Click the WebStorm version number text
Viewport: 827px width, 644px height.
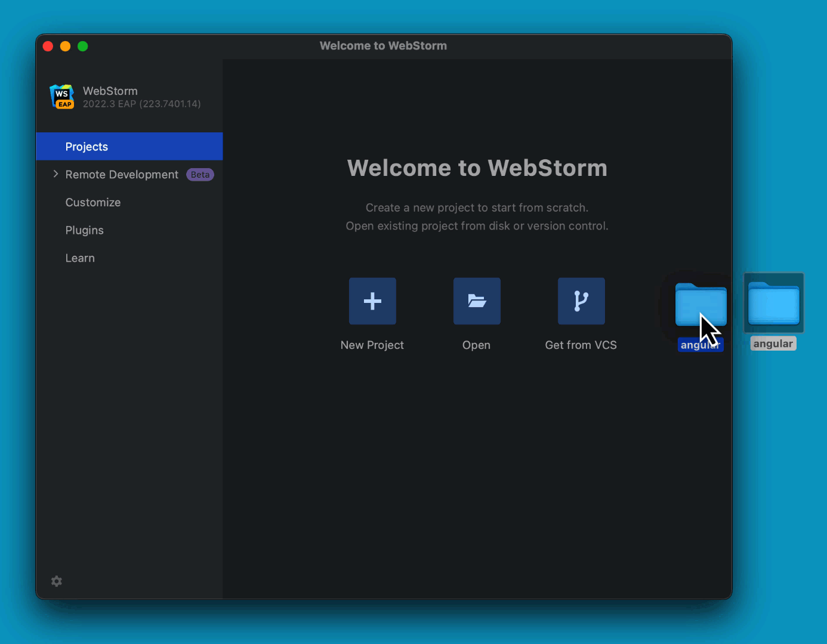click(x=141, y=104)
